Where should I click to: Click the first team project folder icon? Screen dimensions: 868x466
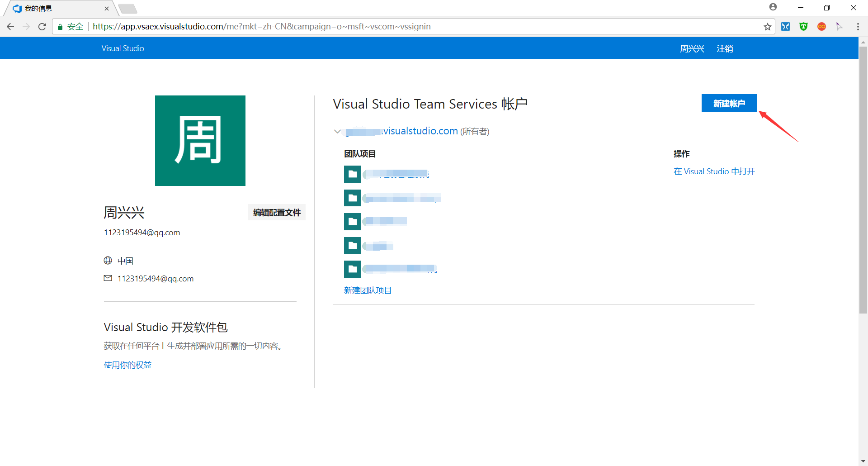(x=353, y=174)
